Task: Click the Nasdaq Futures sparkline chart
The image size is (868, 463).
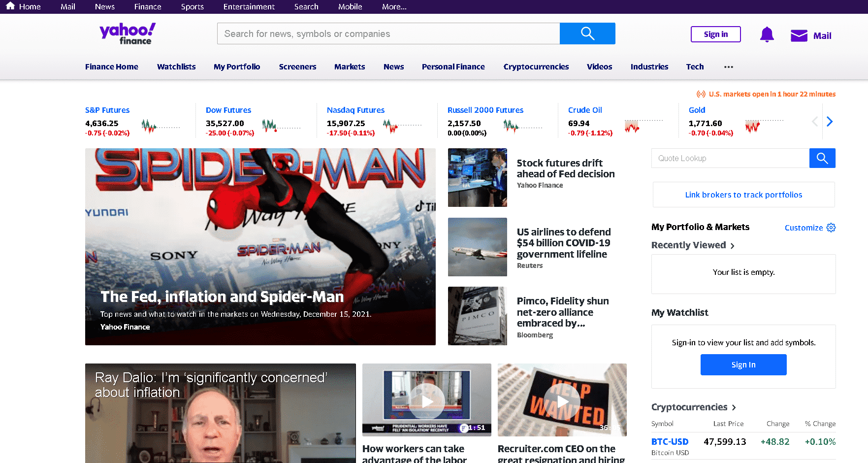Action: 402,127
